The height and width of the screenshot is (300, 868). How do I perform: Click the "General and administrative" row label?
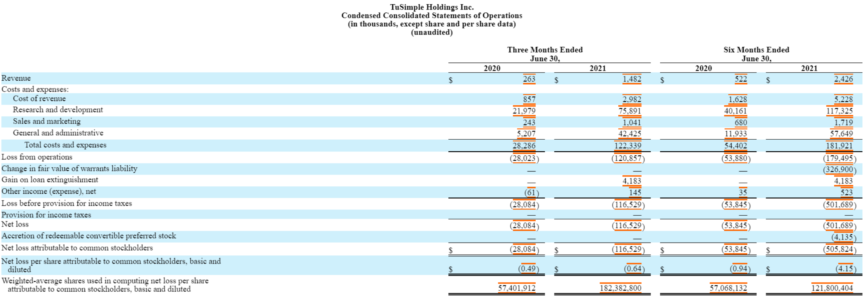(58, 133)
